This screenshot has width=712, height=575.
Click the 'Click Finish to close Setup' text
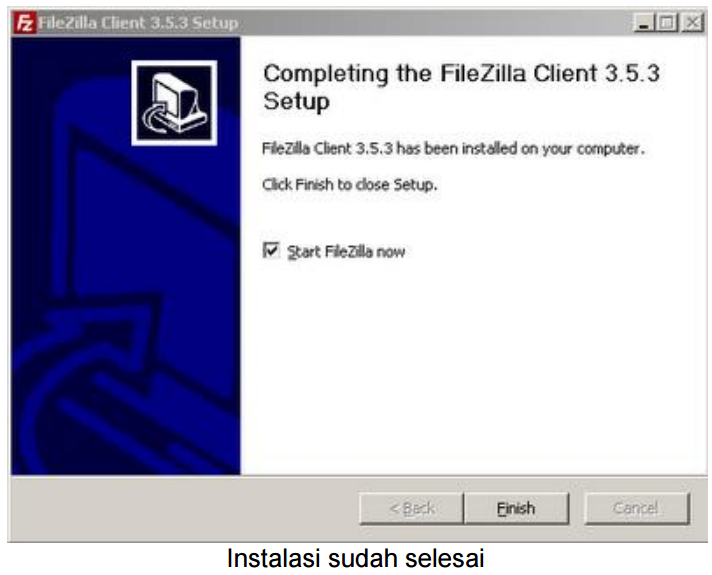point(350,184)
